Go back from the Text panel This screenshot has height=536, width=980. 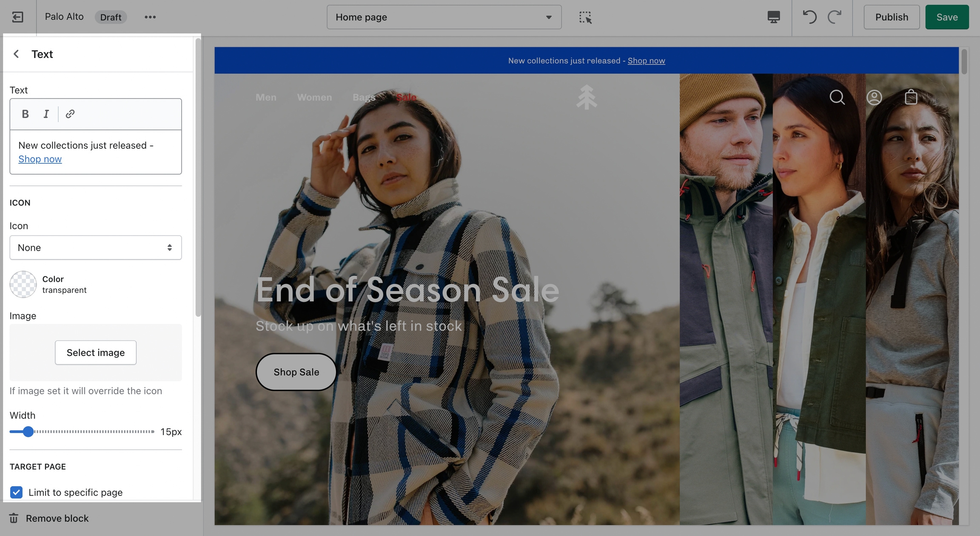(16, 54)
